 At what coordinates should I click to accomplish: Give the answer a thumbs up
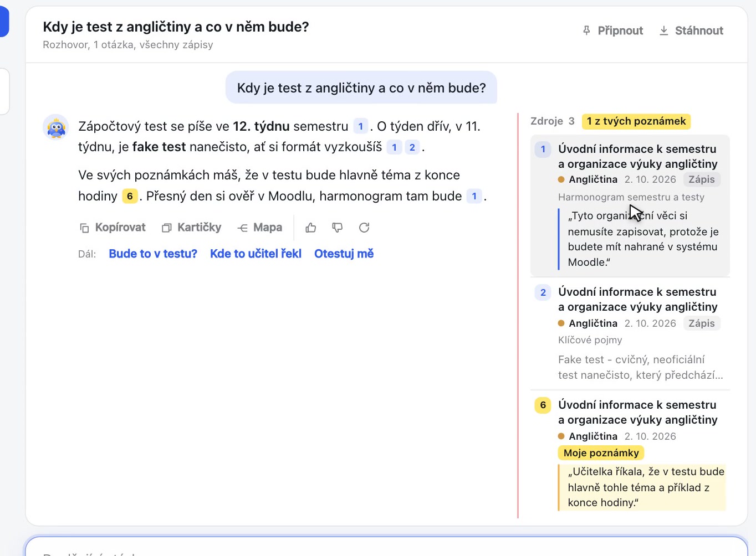click(311, 228)
